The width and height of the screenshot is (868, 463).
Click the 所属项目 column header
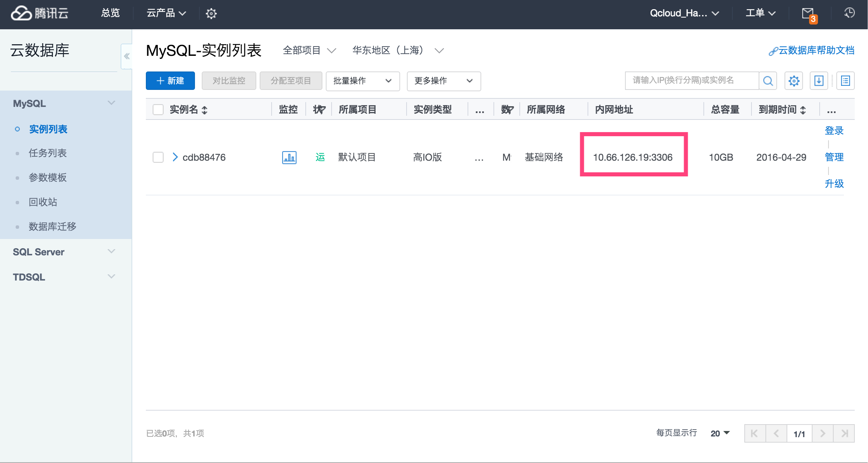(357, 110)
